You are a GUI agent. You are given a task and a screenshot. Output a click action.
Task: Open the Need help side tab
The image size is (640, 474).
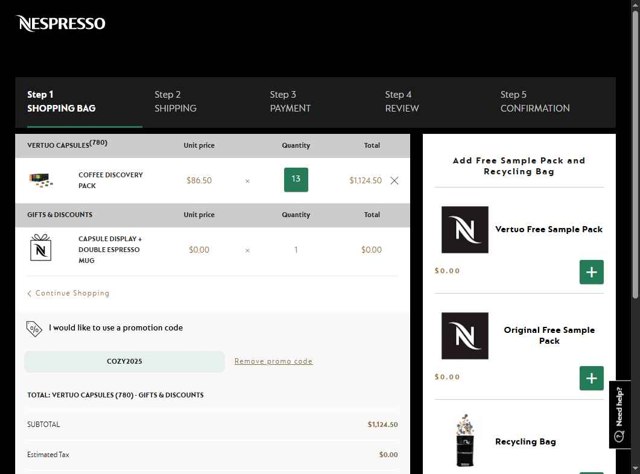click(x=620, y=414)
